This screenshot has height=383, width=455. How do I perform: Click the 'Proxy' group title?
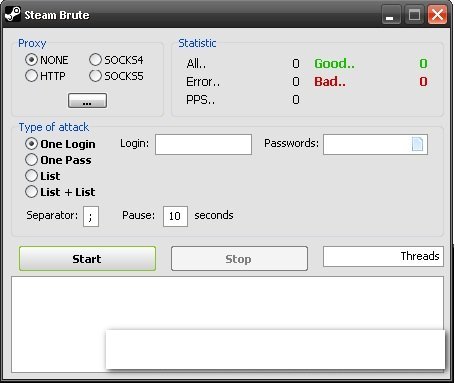point(32,43)
